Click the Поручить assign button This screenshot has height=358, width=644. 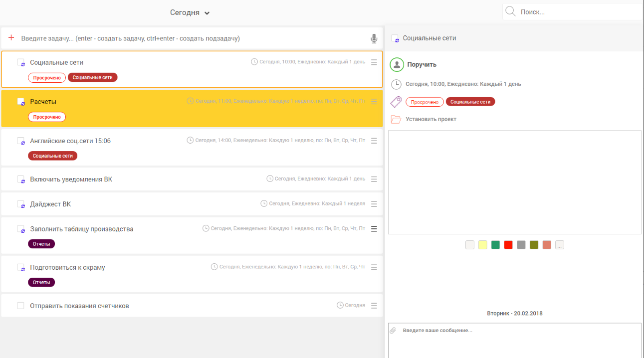tap(422, 64)
